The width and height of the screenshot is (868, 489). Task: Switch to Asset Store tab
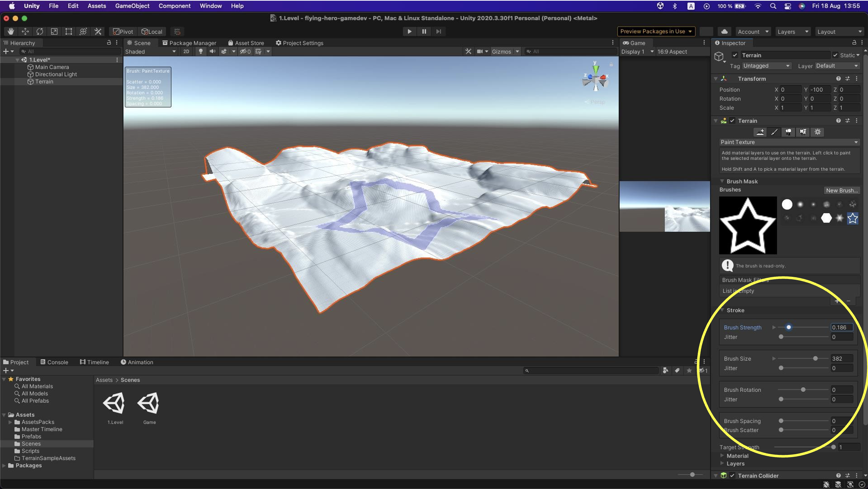point(246,43)
